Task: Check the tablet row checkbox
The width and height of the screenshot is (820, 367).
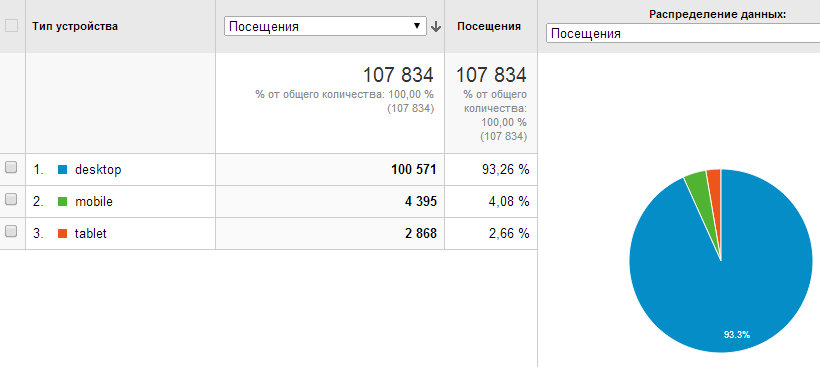Action: click(11, 231)
